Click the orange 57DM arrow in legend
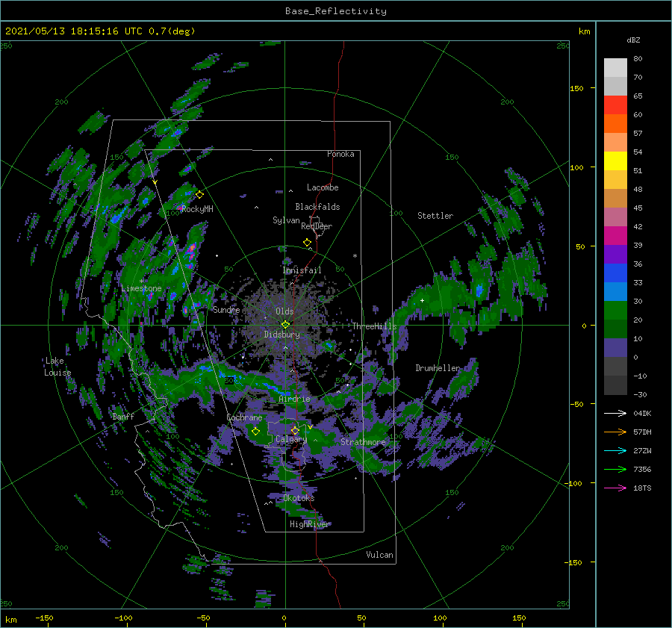 pos(615,432)
